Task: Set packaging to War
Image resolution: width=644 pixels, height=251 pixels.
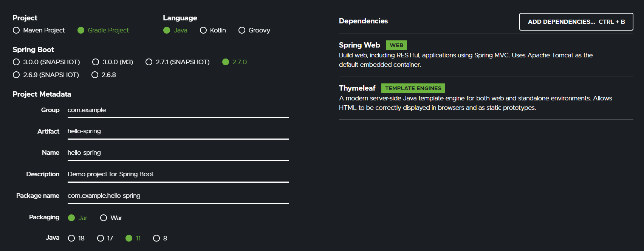Action: [104, 218]
